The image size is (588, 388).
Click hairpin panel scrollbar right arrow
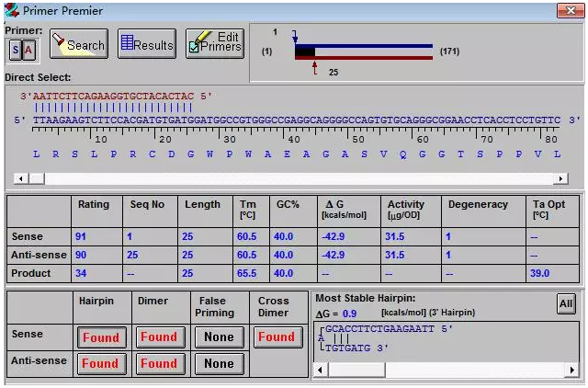point(571,370)
